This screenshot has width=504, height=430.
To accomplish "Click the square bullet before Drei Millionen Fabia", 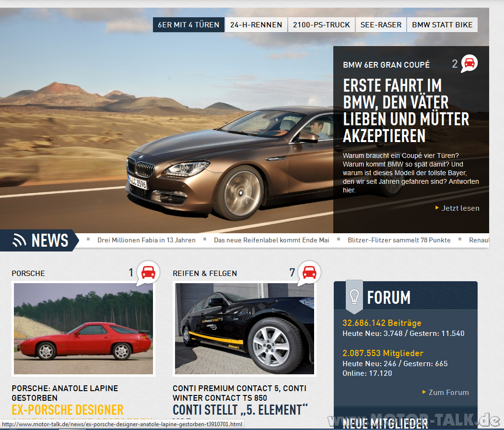I will tap(89, 239).
